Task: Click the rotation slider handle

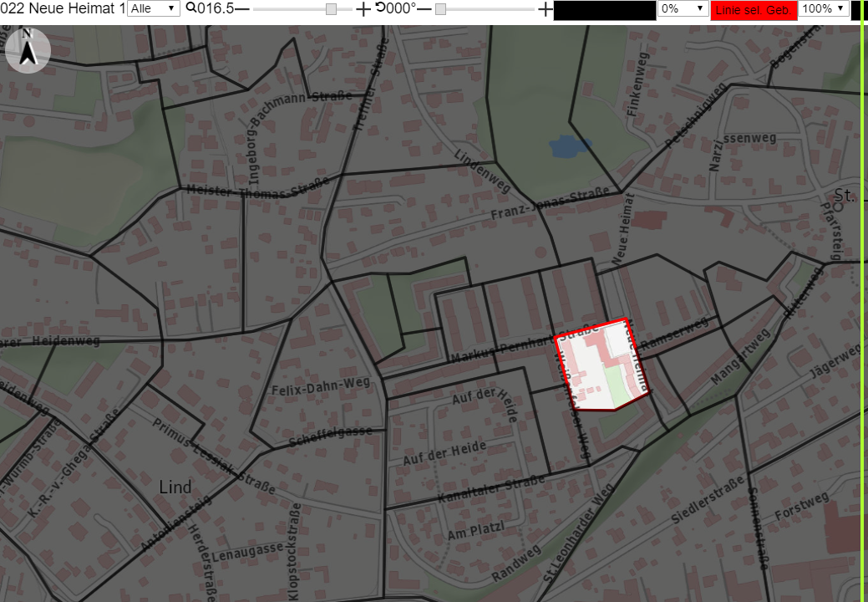Action: click(440, 9)
